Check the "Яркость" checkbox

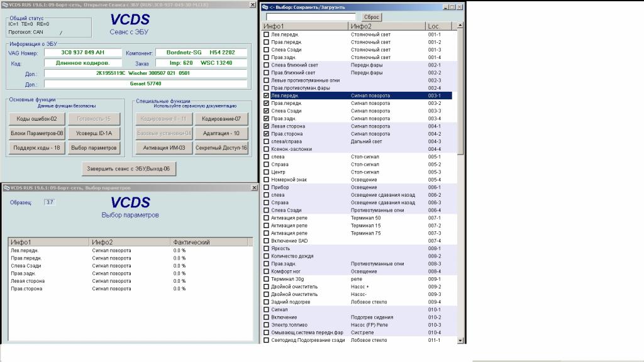[266, 248]
